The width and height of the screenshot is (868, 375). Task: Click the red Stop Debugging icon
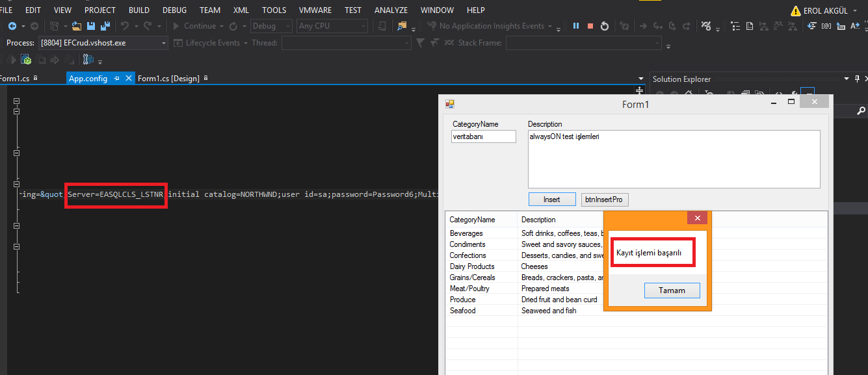(590, 26)
